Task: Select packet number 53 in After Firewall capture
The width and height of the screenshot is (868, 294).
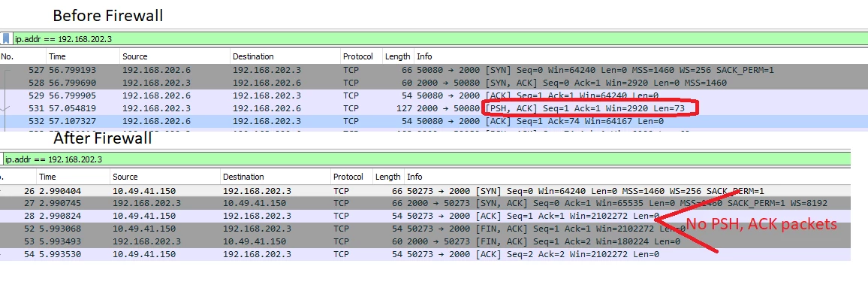Action: point(425,241)
